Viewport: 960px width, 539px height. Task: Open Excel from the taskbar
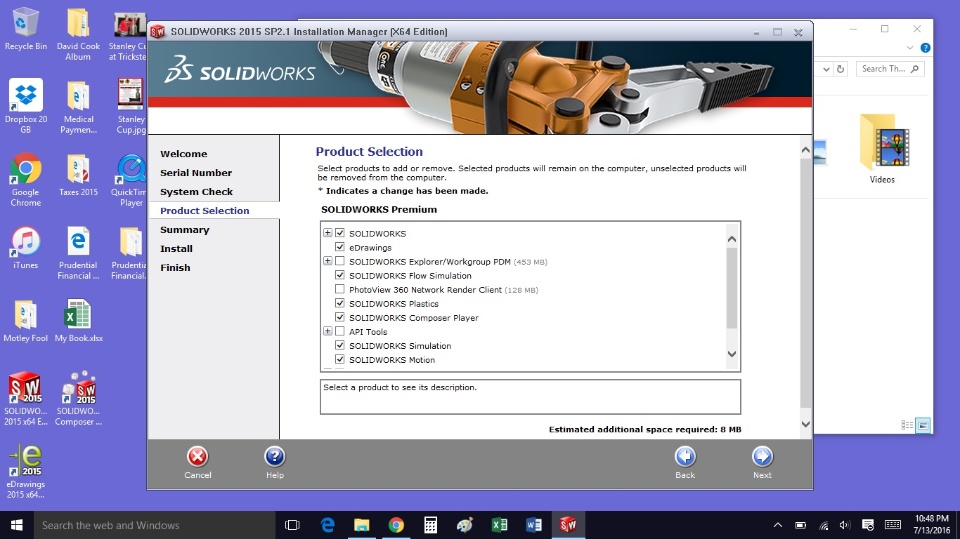499,525
